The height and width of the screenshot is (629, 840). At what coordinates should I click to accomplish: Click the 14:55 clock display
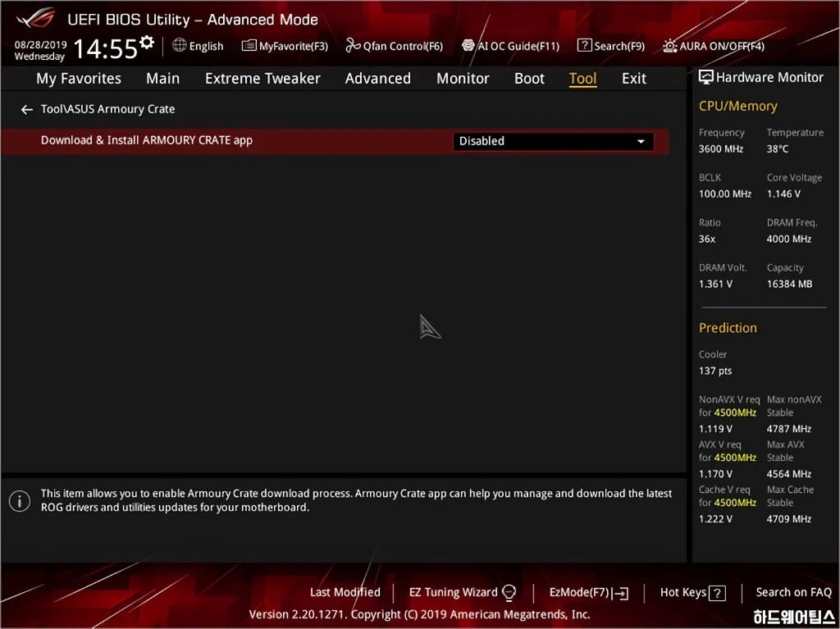pyautogui.click(x=106, y=48)
